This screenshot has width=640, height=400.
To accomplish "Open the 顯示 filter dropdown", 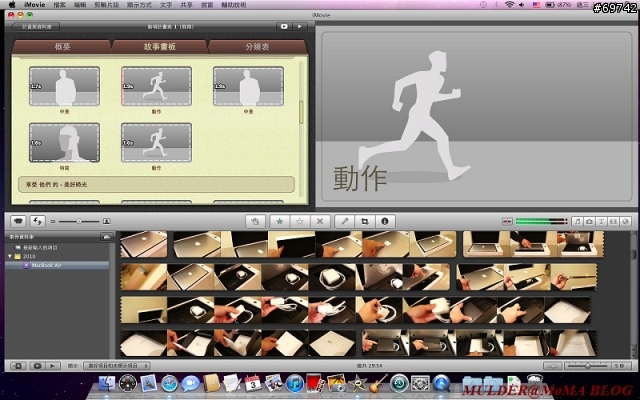I will (116, 366).
